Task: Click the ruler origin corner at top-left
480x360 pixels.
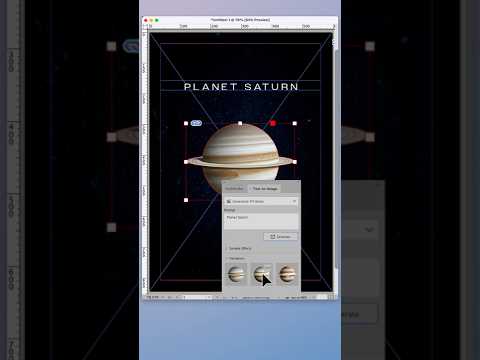Action: tap(145, 26)
